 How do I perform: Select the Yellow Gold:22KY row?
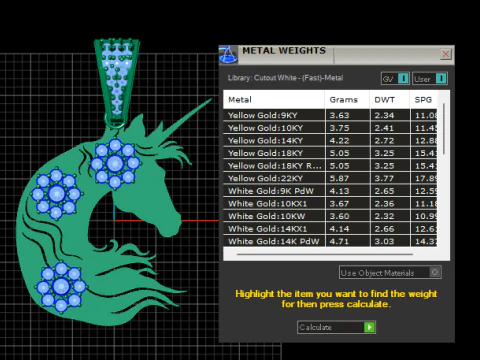[x=330, y=178]
